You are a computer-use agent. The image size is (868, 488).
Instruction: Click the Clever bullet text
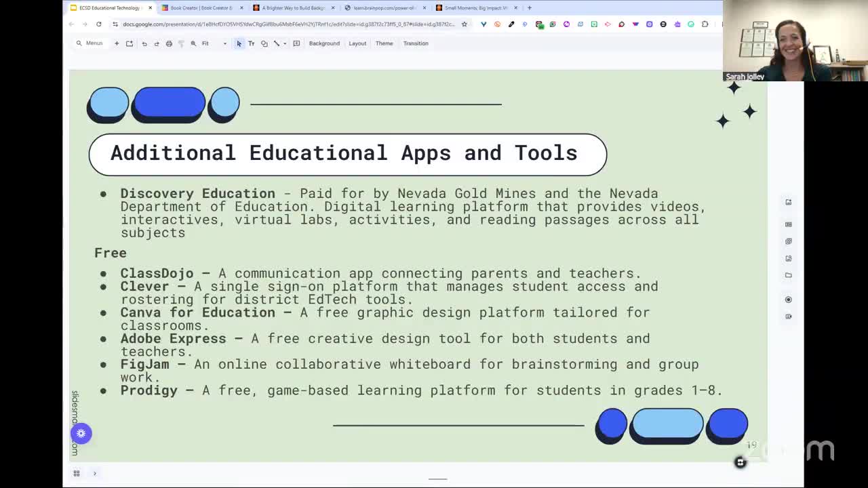[x=389, y=293]
